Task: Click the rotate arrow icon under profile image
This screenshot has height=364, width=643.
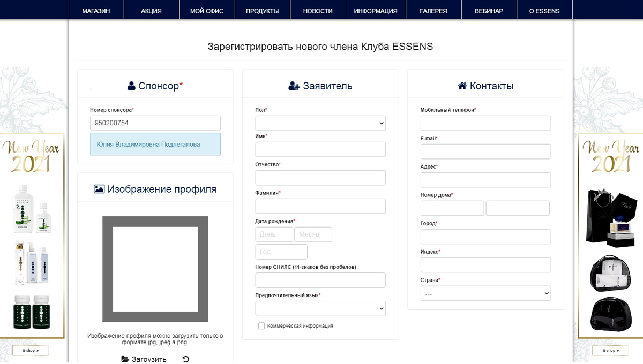Action: pyautogui.click(x=186, y=359)
